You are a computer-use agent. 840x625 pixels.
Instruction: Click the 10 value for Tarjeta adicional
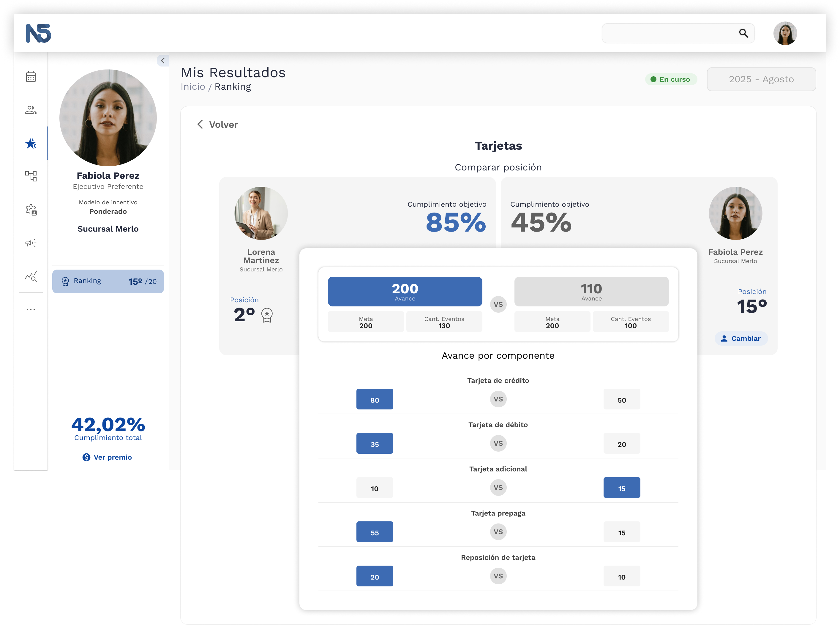(x=375, y=488)
